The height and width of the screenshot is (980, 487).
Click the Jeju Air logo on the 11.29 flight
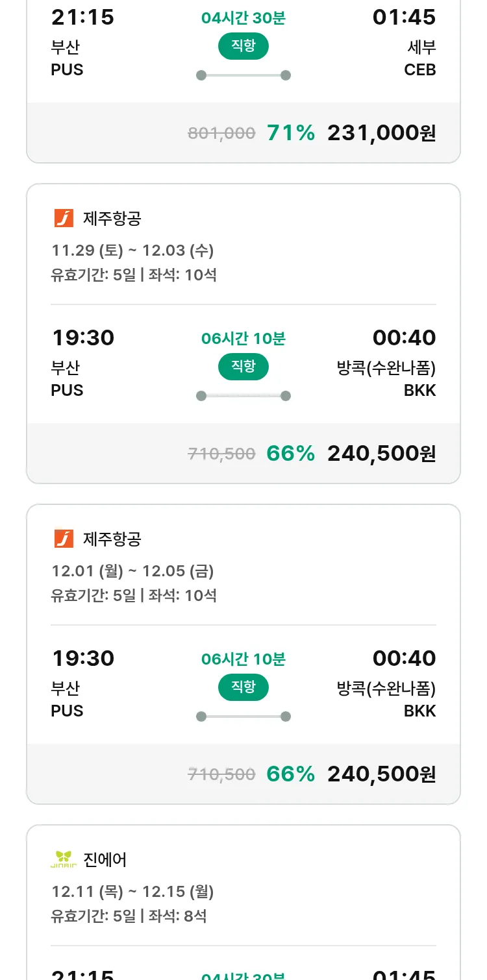pyautogui.click(x=64, y=218)
